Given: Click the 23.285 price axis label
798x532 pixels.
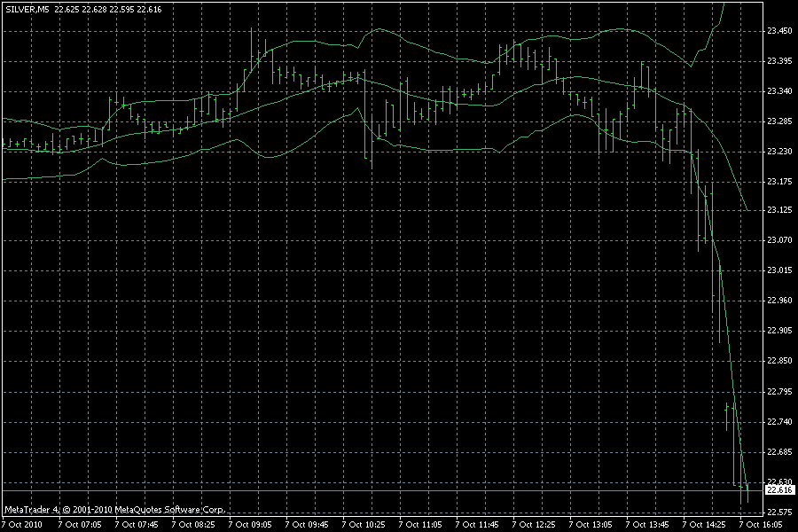Looking at the screenshot, I should (x=779, y=121).
